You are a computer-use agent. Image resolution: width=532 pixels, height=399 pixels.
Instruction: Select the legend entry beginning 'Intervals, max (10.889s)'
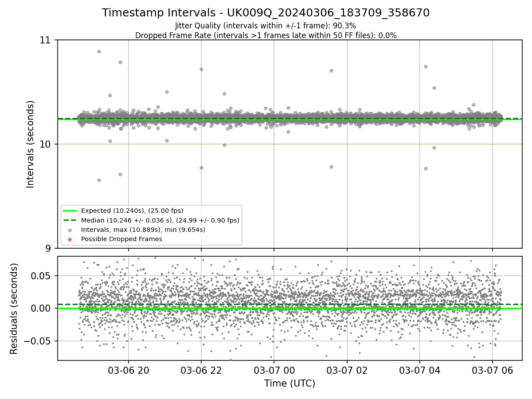[x=143, y=230]
